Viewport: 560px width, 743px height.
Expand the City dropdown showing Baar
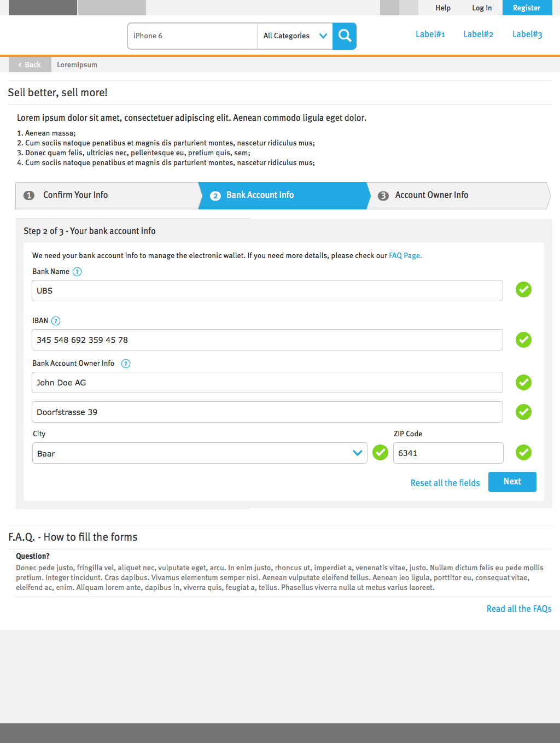pos(200,453)
